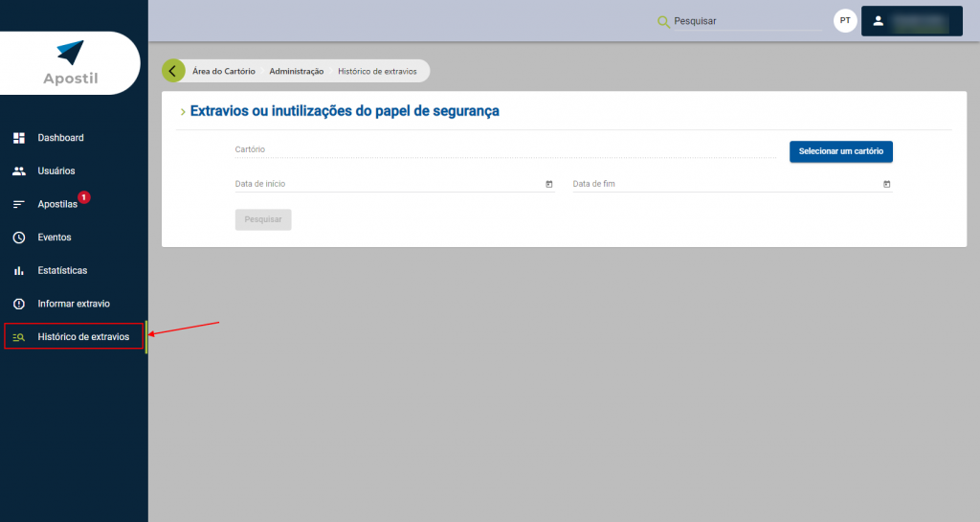Click the magnifier icon beside Pesquisar
980x522 pixels.
(662, 21)
